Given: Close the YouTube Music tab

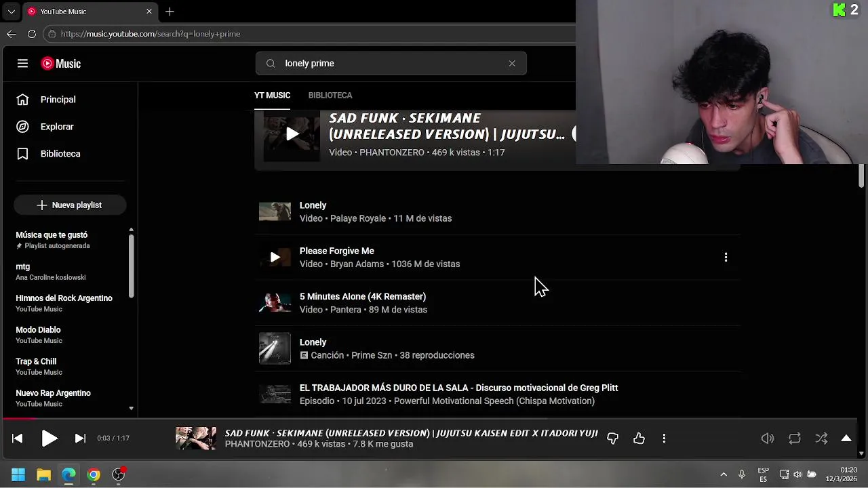Looking at the screenshot, I should [x=149, y=12].
